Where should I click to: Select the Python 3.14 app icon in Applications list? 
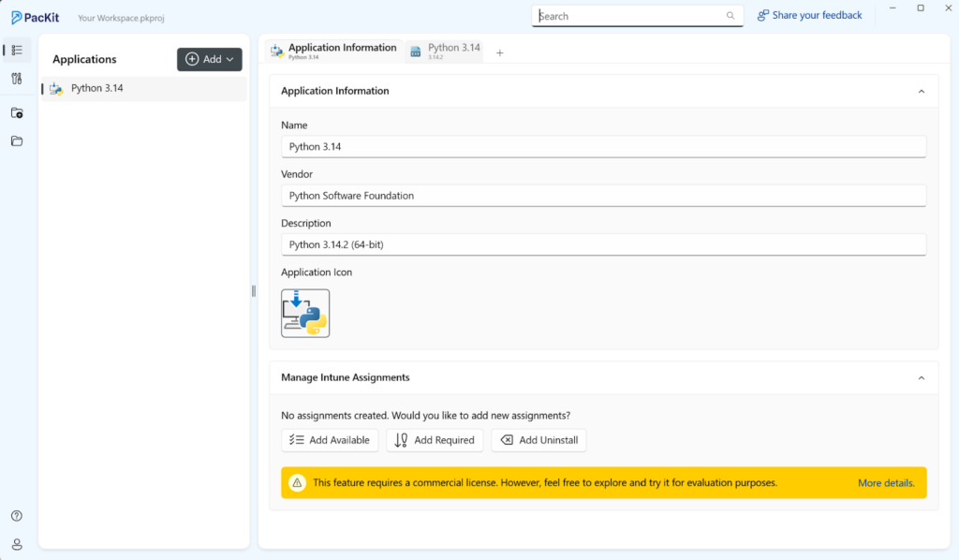(x=56, y=87)
